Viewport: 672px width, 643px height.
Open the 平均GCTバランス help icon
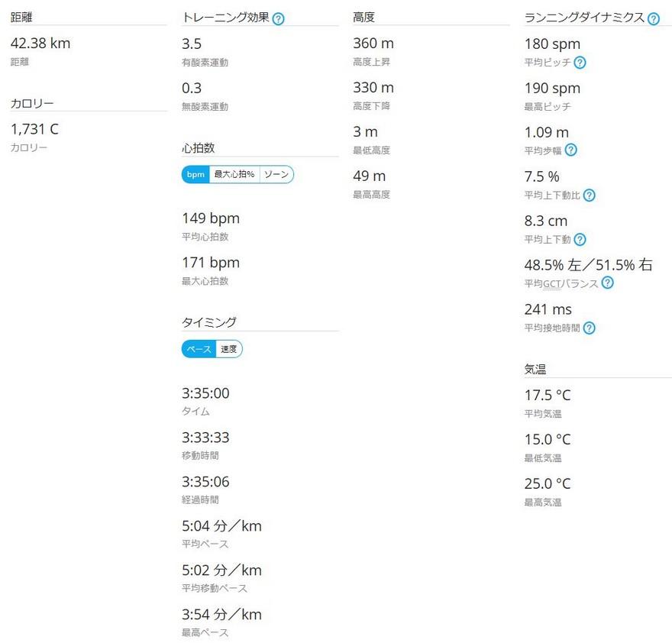coord(607,283)
